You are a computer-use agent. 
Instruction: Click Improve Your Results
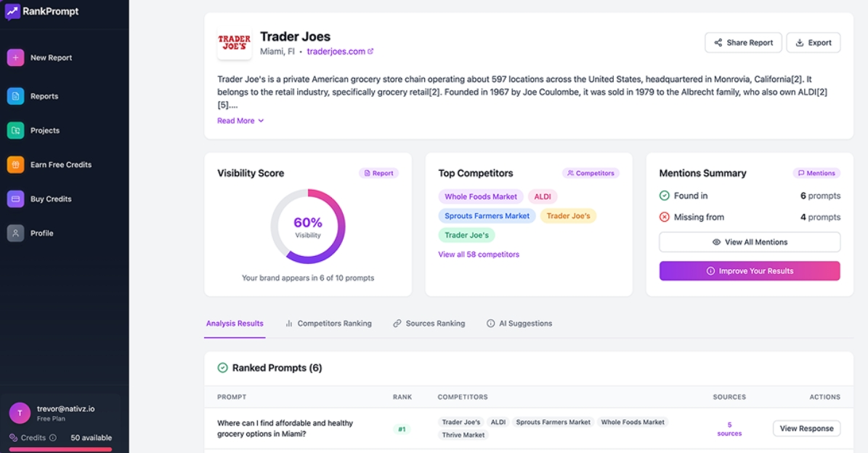tap(749, 270)
